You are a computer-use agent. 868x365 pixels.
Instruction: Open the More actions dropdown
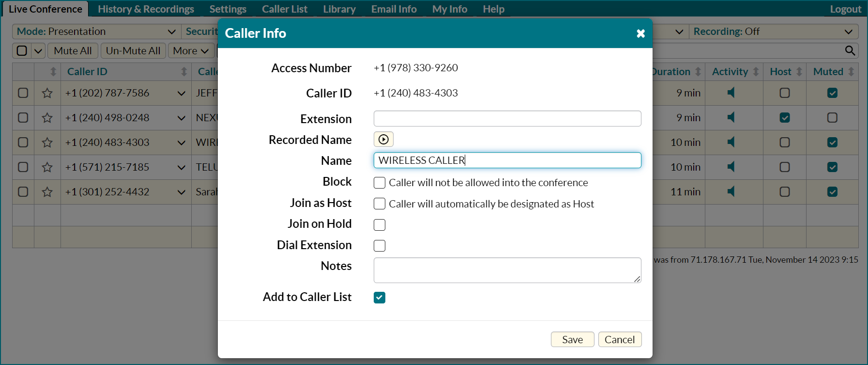click(x=191, y=50)
